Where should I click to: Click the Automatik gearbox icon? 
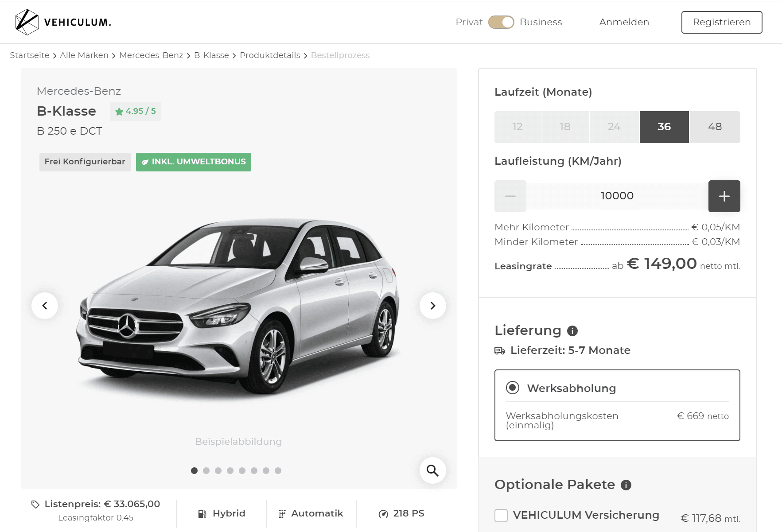point(282,514)
